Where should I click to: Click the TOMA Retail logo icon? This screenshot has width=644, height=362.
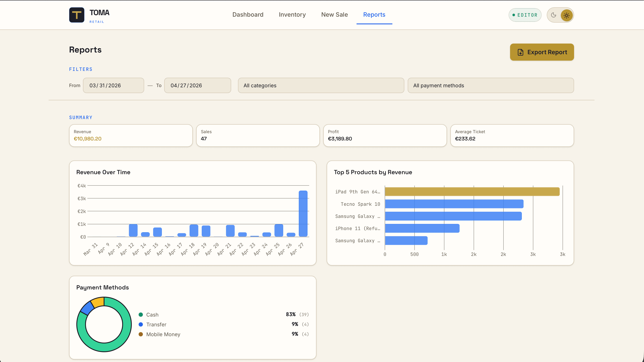click(77, 15)
